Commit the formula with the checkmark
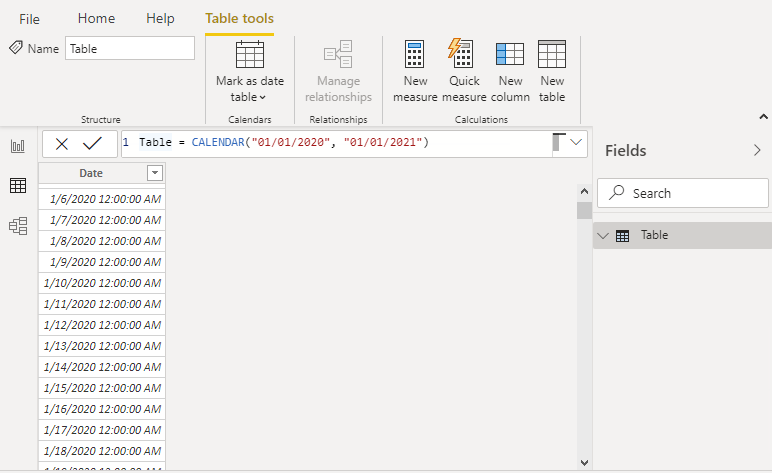 (x=92, y=143)
